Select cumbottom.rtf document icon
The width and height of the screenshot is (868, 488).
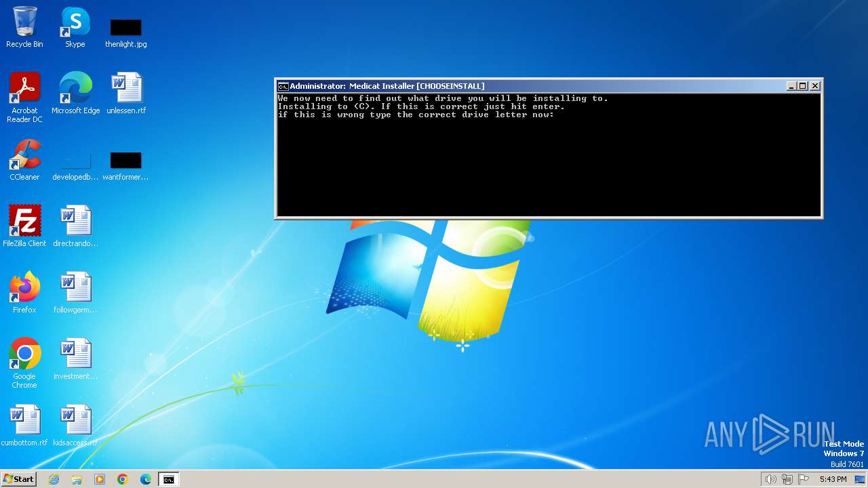coord(24,426)
